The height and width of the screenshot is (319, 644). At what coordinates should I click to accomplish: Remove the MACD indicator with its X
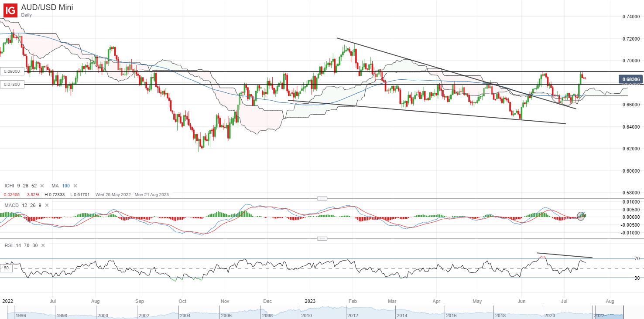46,205
